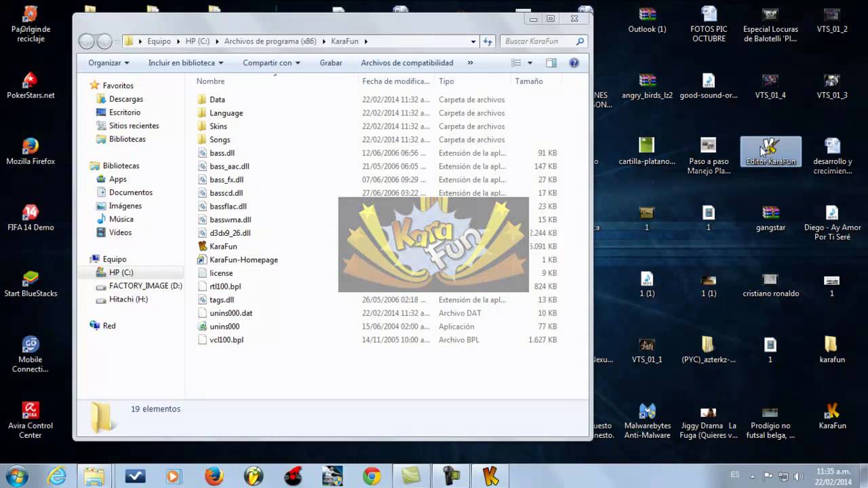This screenshot has width=868, height=488.
Task: Select Escritorio in the navigation pane
Action: point(125,113)
